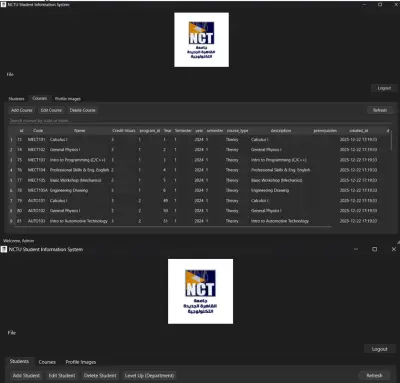Select the Students tab in lower window
The width and height of the screenshot is (400, 383).
[x=19, y=361]
